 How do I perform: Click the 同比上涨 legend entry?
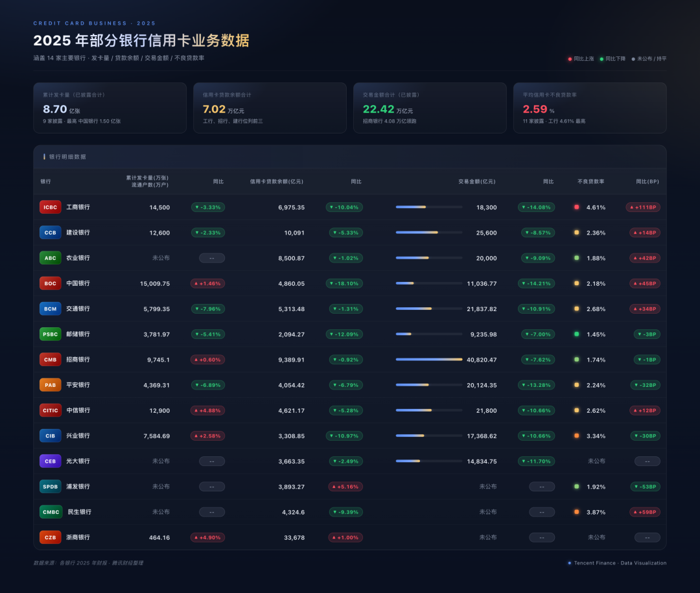[581, 58]
